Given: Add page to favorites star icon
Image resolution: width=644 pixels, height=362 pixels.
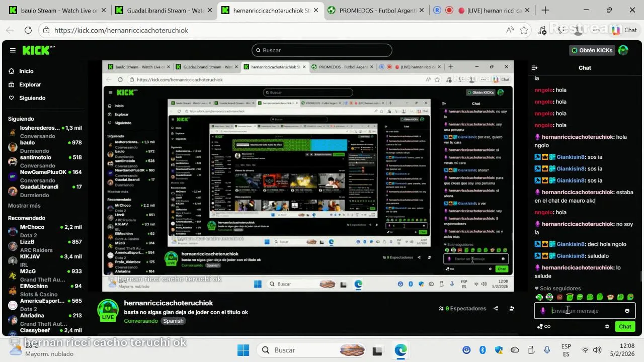Looking at the screenshot, I should coord(524,30).
